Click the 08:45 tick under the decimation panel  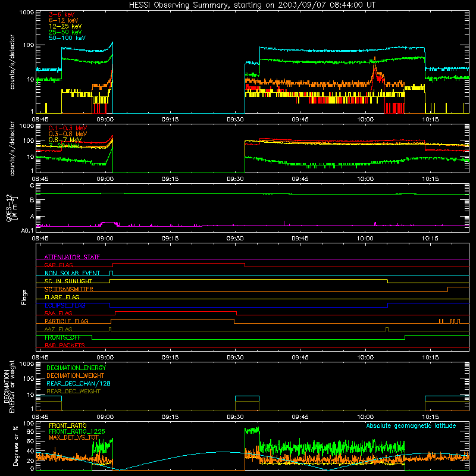pyautogui.click(x=40, y=417)
